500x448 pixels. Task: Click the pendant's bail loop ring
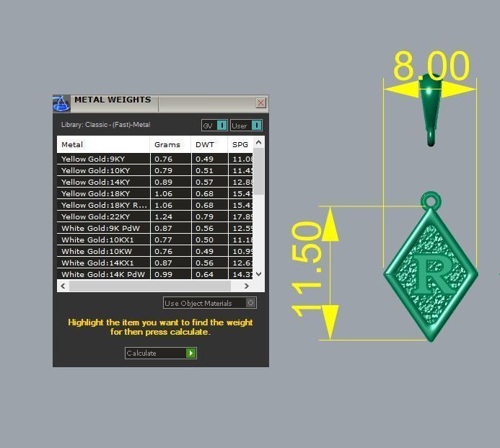(x=431, y=201)
